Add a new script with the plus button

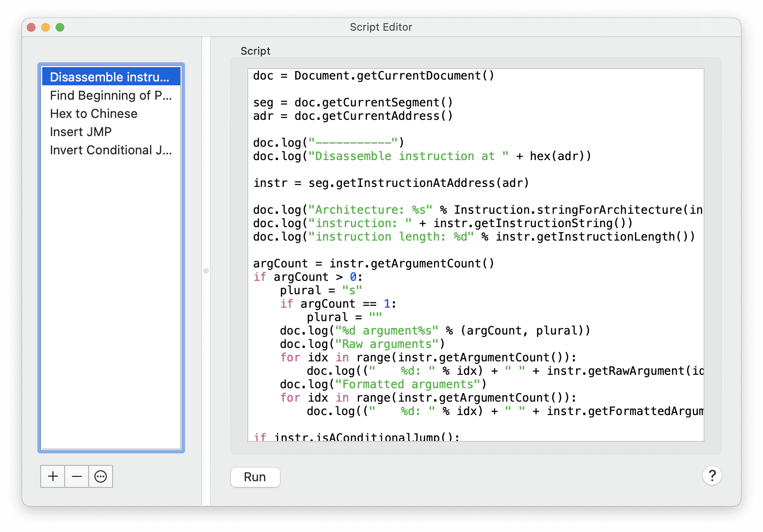coord(53,476)
